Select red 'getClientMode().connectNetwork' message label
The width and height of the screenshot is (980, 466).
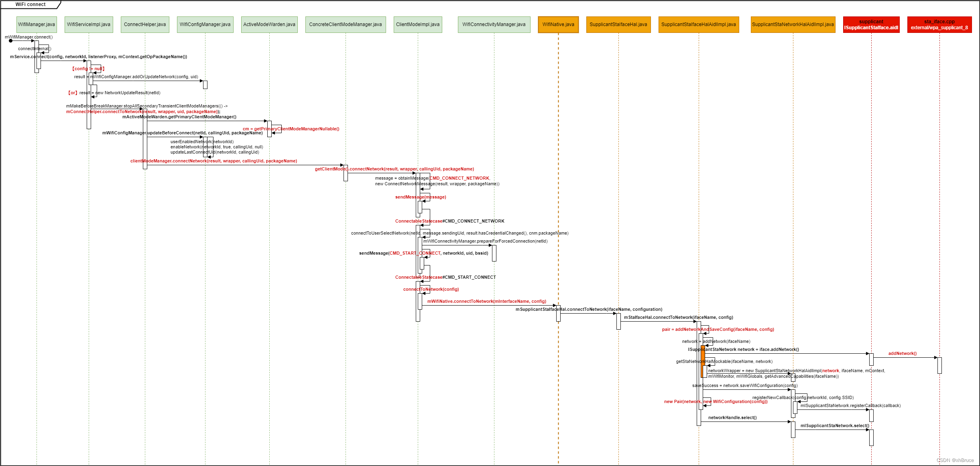[394, 169]
